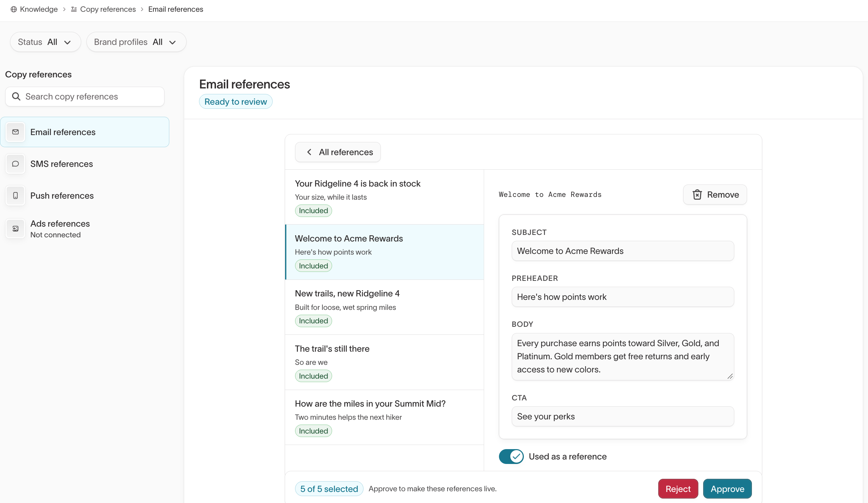The image size is (868, 503).
Task: Select 'Your Ridgeline 4 is back in stock'
Action: [384, 197]
